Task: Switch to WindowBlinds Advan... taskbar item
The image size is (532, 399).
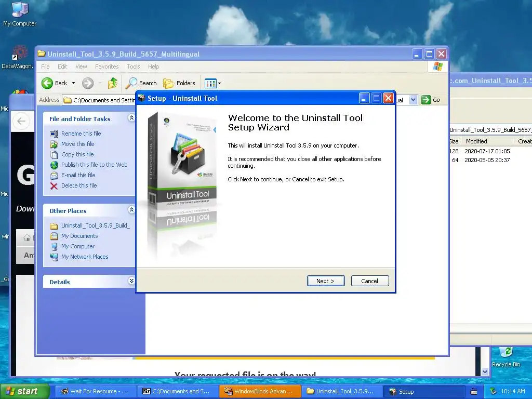Action: tap(260, 391)
